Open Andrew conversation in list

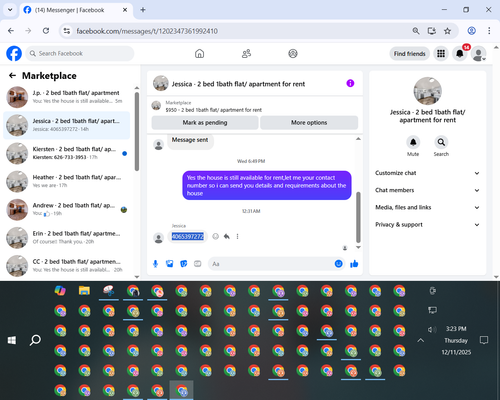[x=67, y=210]
